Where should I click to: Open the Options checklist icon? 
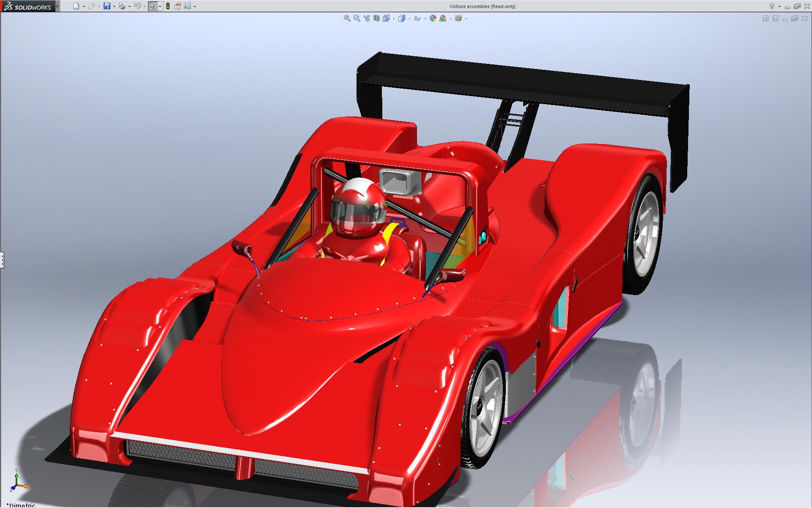(x=187, y=6)
